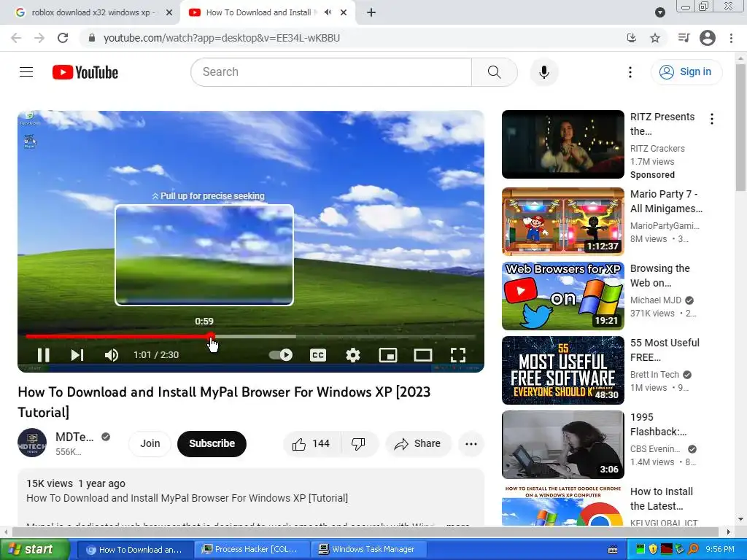The width and height of the screenshot is (747, 560).
Task: Toggle closed captions CC
Action: coord(318,355)
